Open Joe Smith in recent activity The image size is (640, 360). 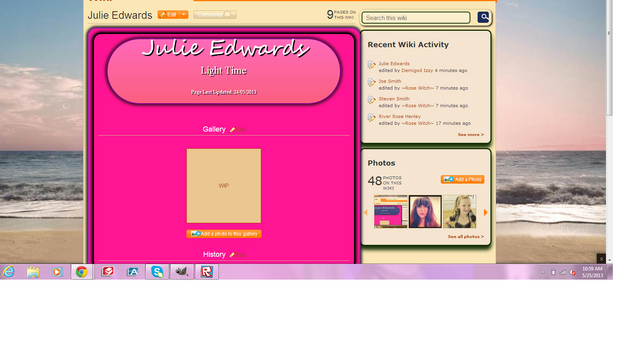click(390, 81)
